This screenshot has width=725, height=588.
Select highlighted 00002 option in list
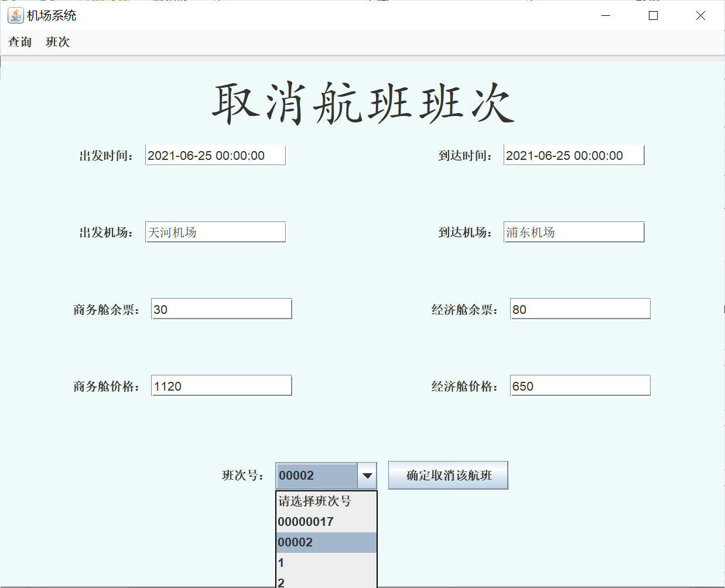click(x=326, y=542)
